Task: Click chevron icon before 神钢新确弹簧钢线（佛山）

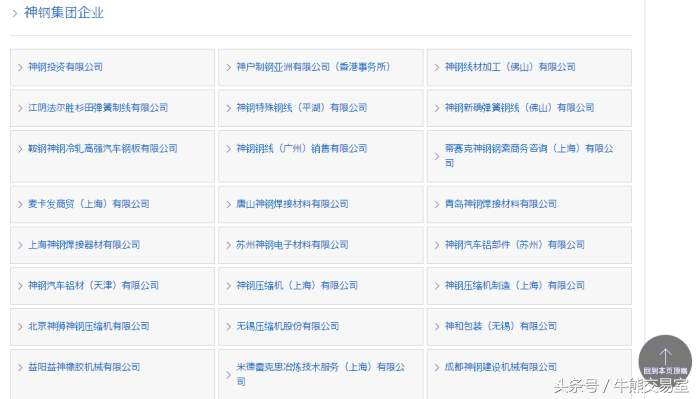Action: 437,108
